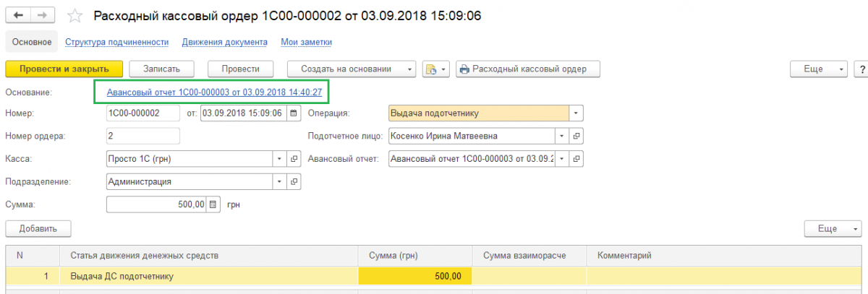Viewport: 868px width, 294px height.
Task: Open Авансовый отчет record with open icon
Action: pyautogui.click(x=576, y=159)
